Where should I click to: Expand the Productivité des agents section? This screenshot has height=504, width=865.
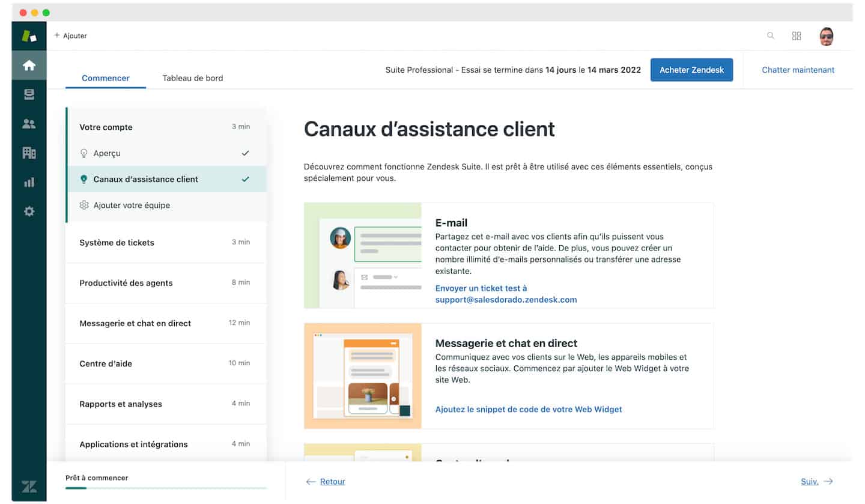[166, 283]
